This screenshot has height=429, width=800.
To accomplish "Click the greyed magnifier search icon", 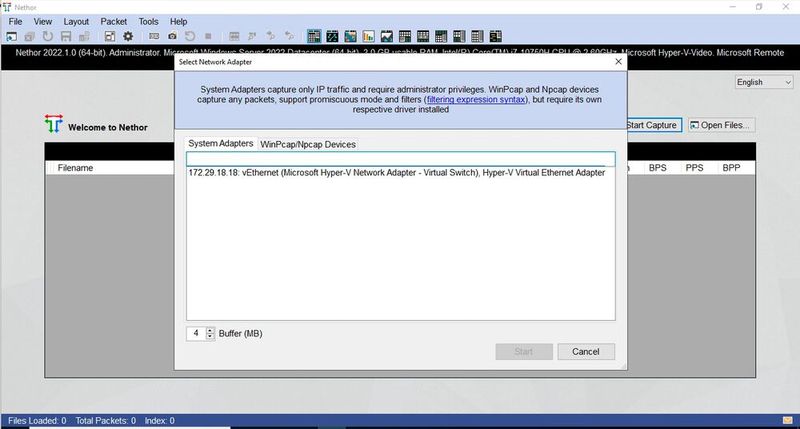I will point(252,36).
